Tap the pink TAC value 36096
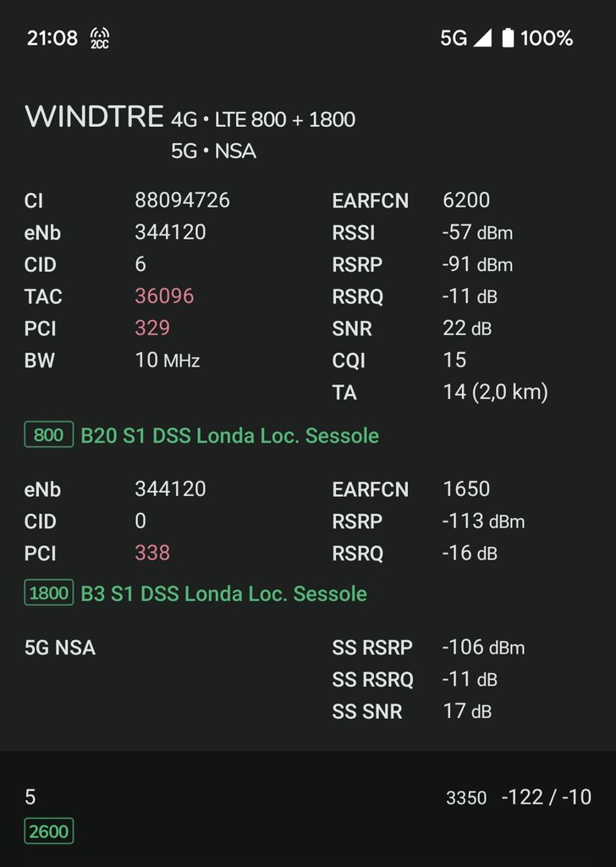The image size is (616, 867). click(164, 295)
